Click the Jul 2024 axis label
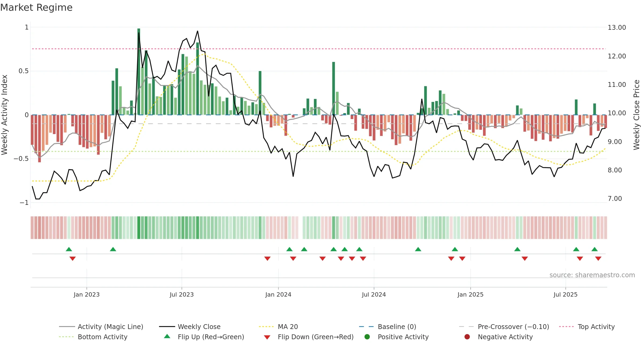The height and width of the screenshot is (362, 644). point(374,294)
